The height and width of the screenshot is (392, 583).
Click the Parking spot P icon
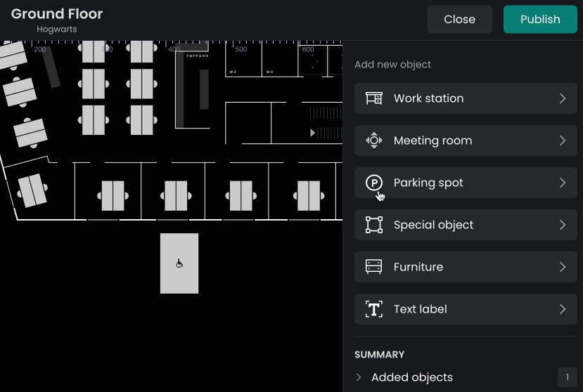373,183
